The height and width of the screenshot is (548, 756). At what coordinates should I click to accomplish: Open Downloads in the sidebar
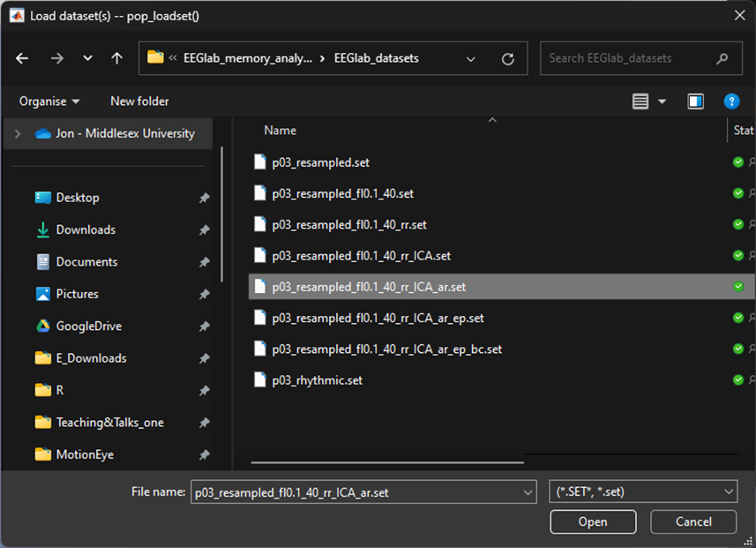86,229
